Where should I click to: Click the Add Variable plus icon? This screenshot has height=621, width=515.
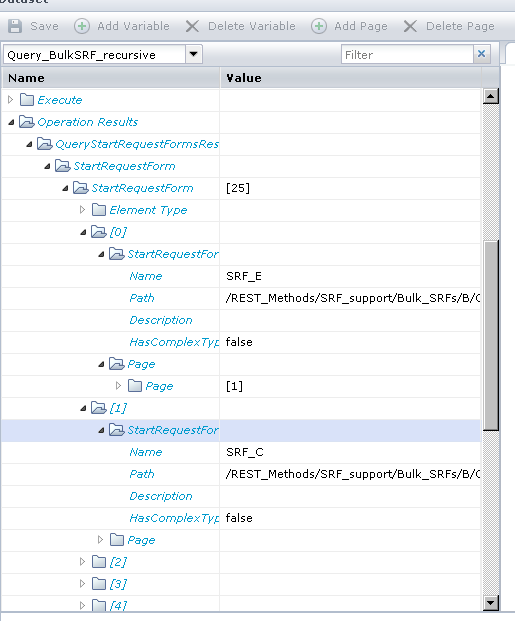pos(82,26)
